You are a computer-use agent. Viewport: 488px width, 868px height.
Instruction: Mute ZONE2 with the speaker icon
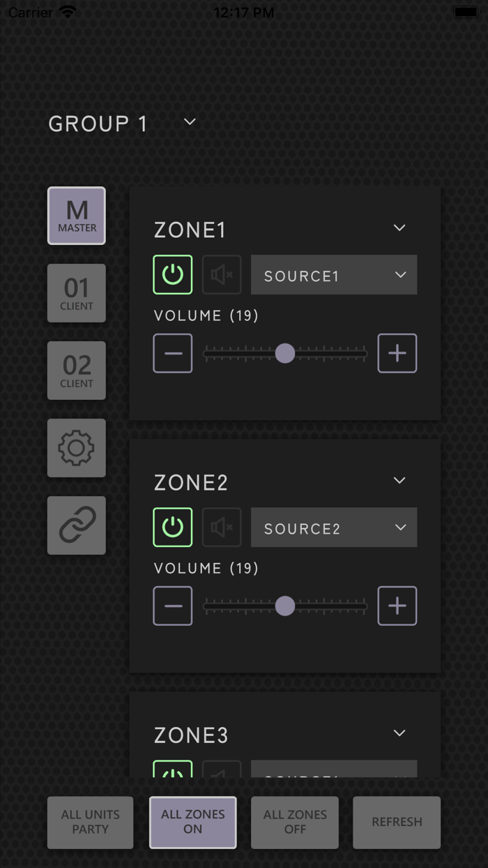pyautogui.click(x=222, y=527)
